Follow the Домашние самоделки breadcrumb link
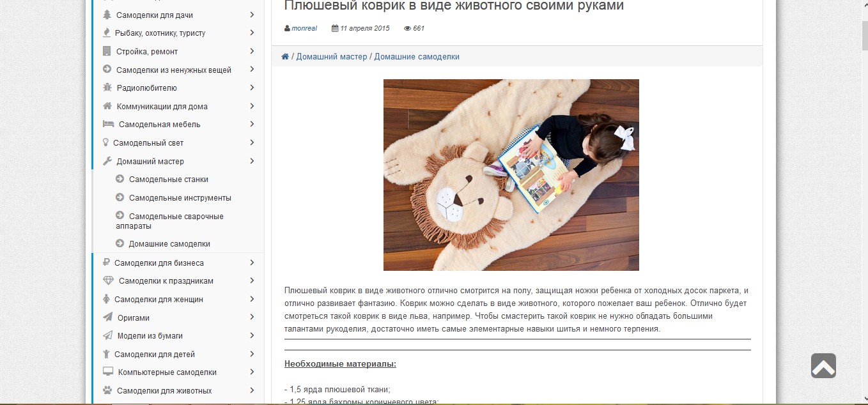The image size is (868, 405). (417, 57)
